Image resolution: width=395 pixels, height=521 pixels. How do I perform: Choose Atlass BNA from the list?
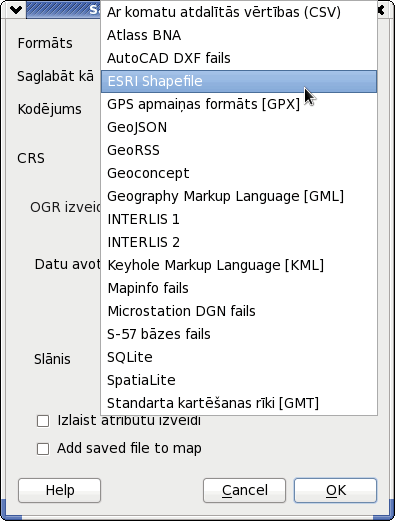(x=239, y=35)
